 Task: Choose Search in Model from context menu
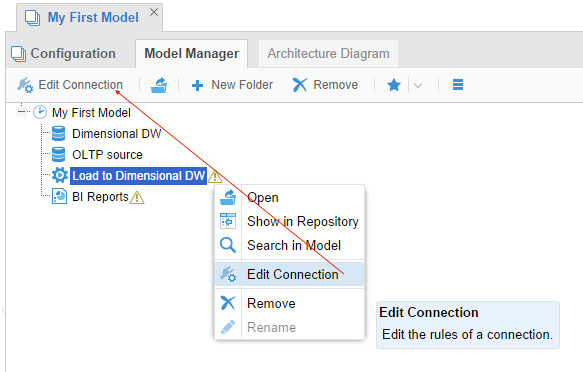[289, 245]
